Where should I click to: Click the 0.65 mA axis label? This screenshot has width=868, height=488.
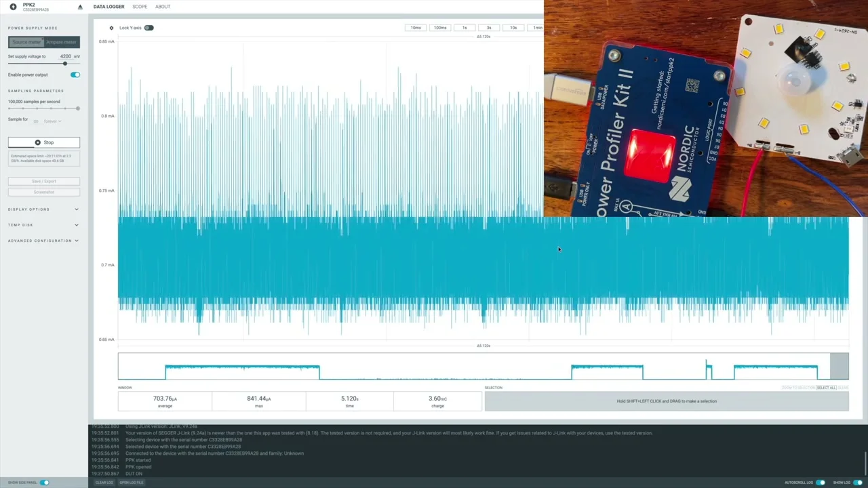106,340
